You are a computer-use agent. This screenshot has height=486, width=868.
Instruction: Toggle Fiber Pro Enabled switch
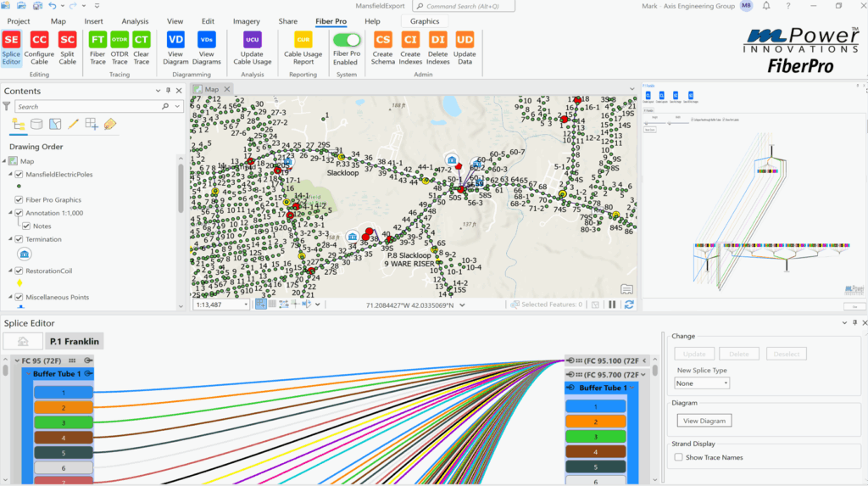(x=347, y=40)
